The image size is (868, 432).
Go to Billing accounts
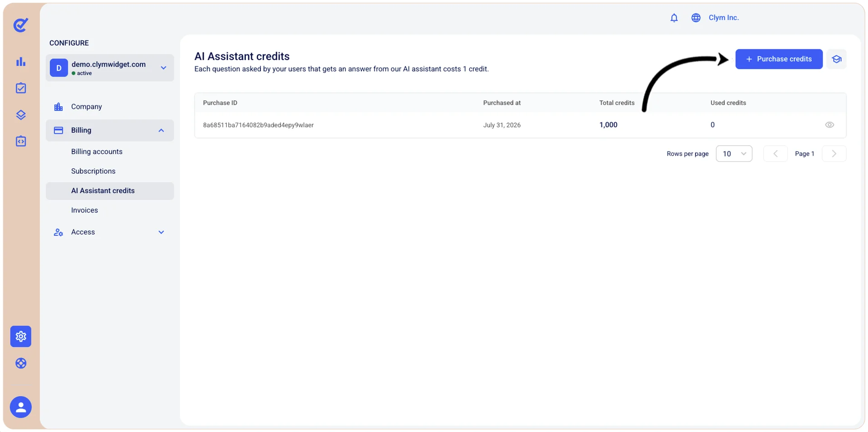pos(97,152)
